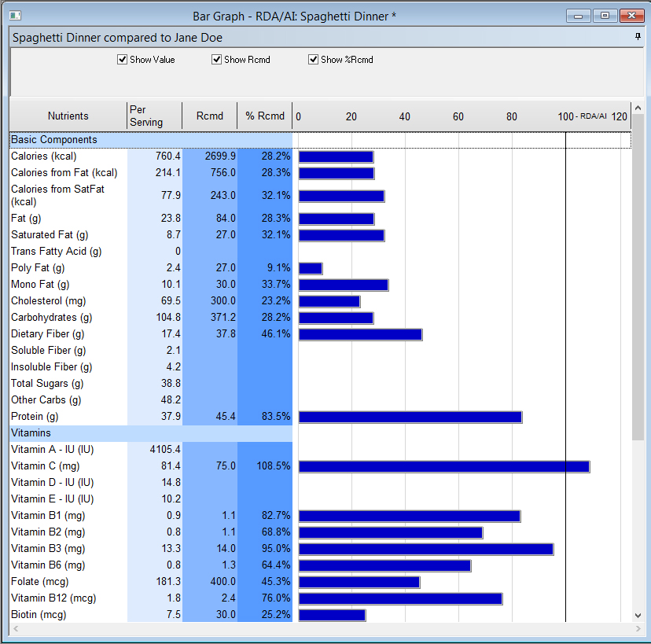Toggle the Show Rcmd checkbox

[216, 60]
